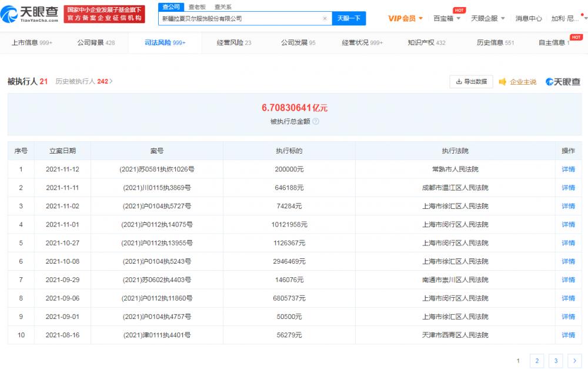Screen dimensions: 588x369
Task: Open 消息中心 message center
Action: tap(530, 18)
